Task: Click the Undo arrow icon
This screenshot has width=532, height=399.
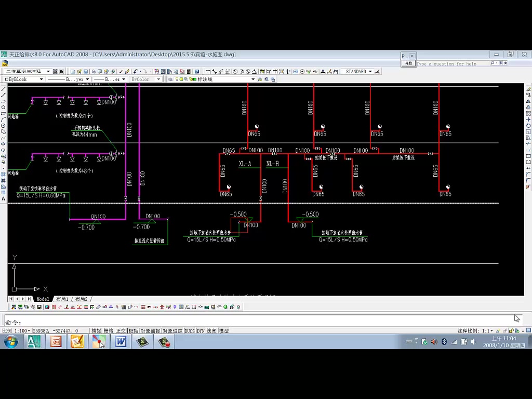Action: (x=135, y=72)
